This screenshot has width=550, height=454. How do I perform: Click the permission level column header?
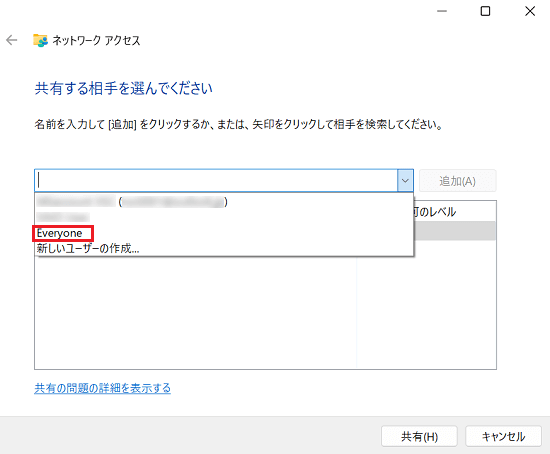pos(455,212)
